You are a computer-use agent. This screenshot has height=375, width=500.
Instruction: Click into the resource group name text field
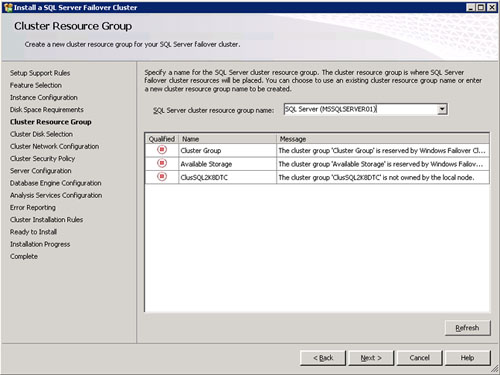point(360,109)
